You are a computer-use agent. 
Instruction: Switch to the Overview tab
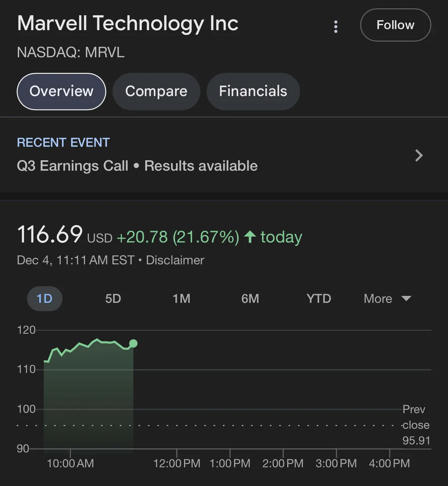(x=62, y=91)
